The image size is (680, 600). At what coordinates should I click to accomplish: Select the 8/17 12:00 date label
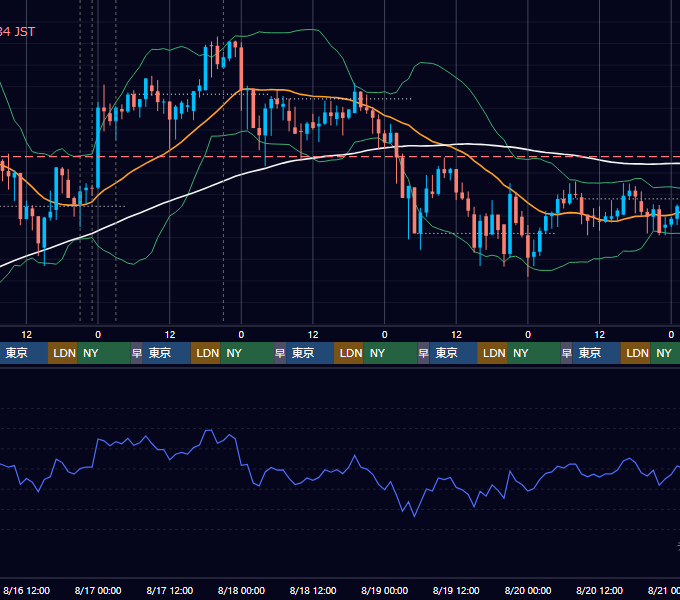[x=170, y=590]
